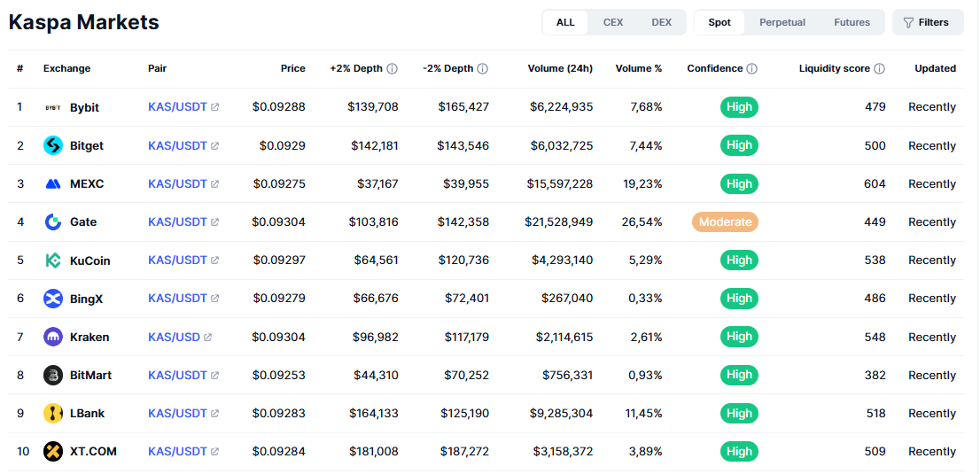The image size is (980, 474).
Task: Select the Spot market tab
Action: click(719, 22)
